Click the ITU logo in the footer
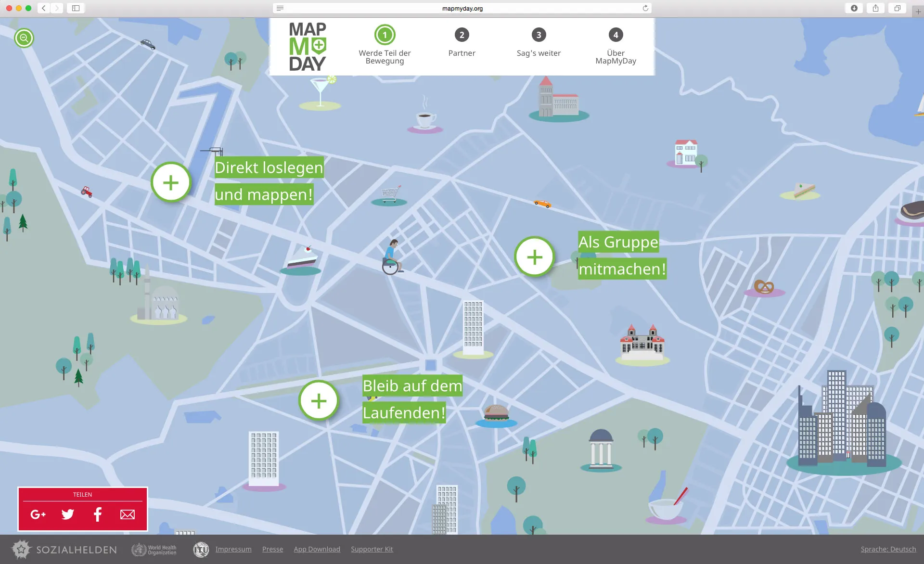Image resolution: width=924 pixels, height=564 pixels. 201,550
